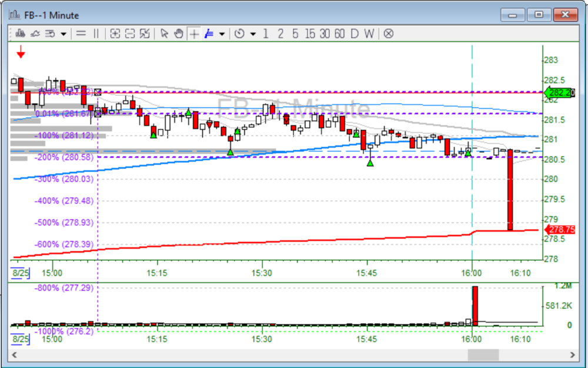Select the arrow pointer tool
The image size is (588, 368).
[165, 34]
